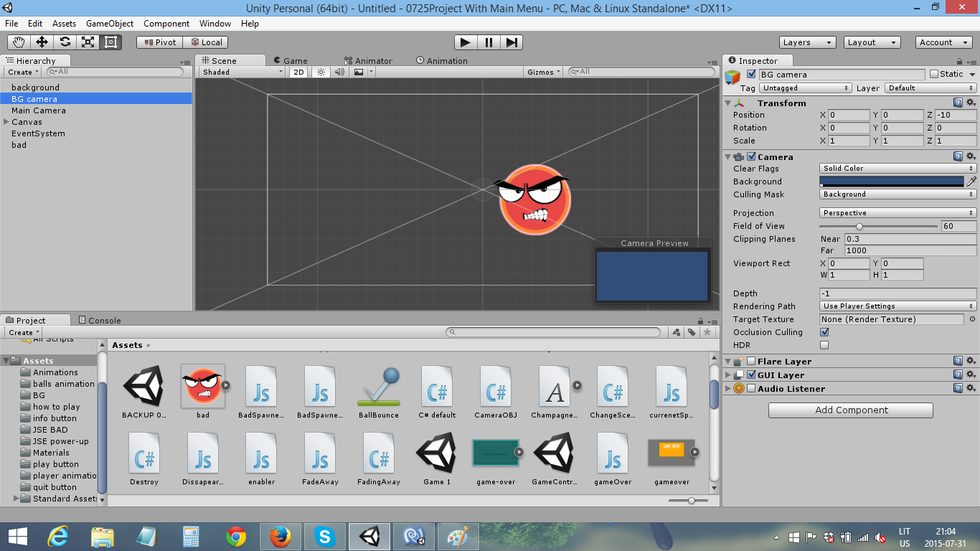Open the Layer dropdown showing Default
The width and height of the screenshot is (980, 551).
click(930, 88)
